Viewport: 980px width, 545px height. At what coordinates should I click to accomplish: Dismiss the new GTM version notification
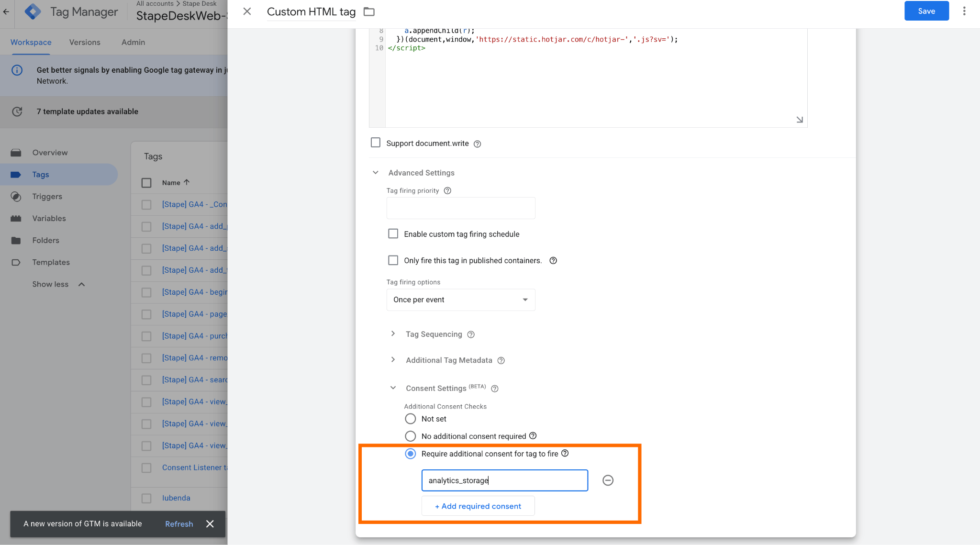(210, 524)
